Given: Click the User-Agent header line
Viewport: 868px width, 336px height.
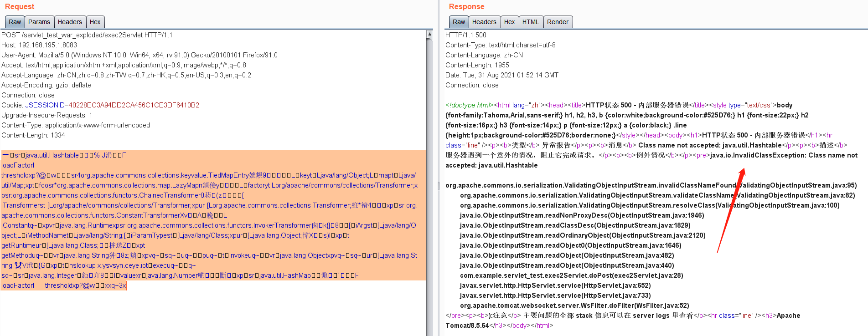Looking at the screenshot, I should tap(139, 55).
